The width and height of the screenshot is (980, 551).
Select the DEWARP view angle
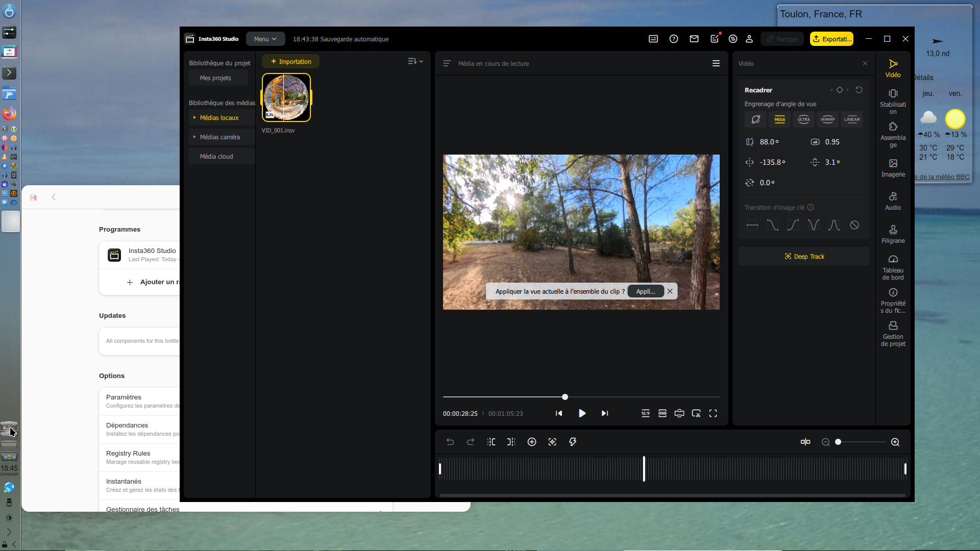point(828,119)
